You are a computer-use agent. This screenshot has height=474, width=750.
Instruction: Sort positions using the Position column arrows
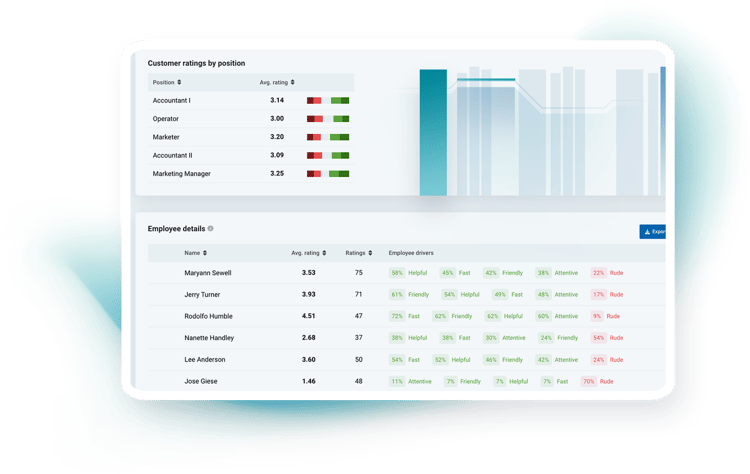pyautogui.click(x=179, y=82)
